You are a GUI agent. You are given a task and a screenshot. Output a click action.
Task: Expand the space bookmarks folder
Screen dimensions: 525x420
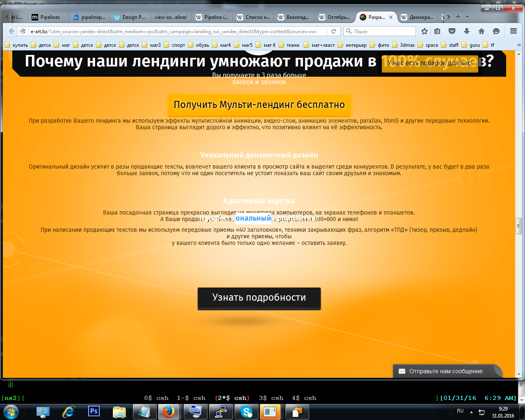[428, 45]
